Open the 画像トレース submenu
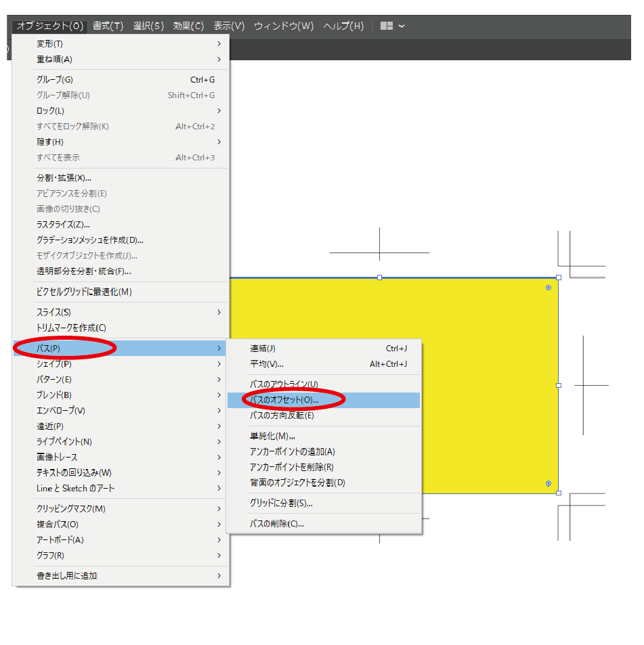644x645 pixels. click(121, 457)
